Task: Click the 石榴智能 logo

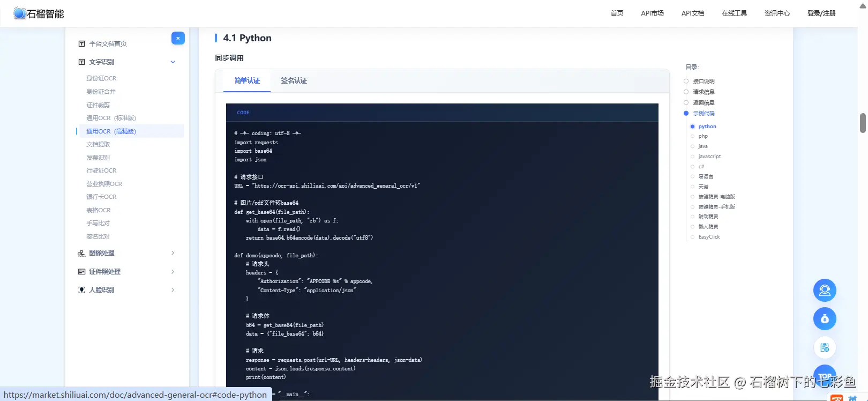Action: point(39,13)
